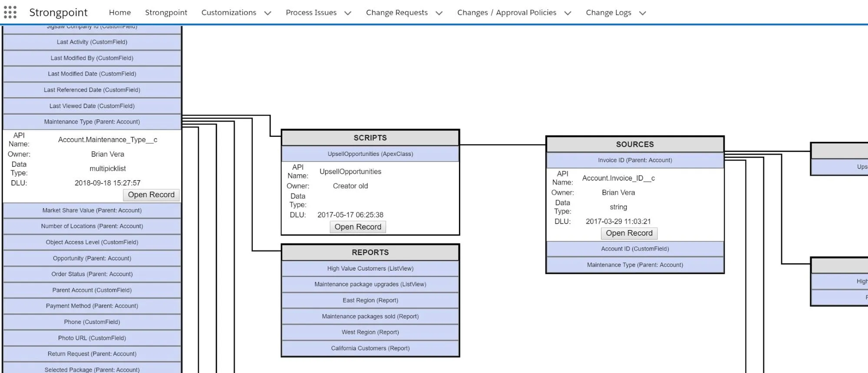Image resolution: width=868 pixels, height=373 pixels.
Task: Select the Change Requests tab
Action: click(397, 13)
